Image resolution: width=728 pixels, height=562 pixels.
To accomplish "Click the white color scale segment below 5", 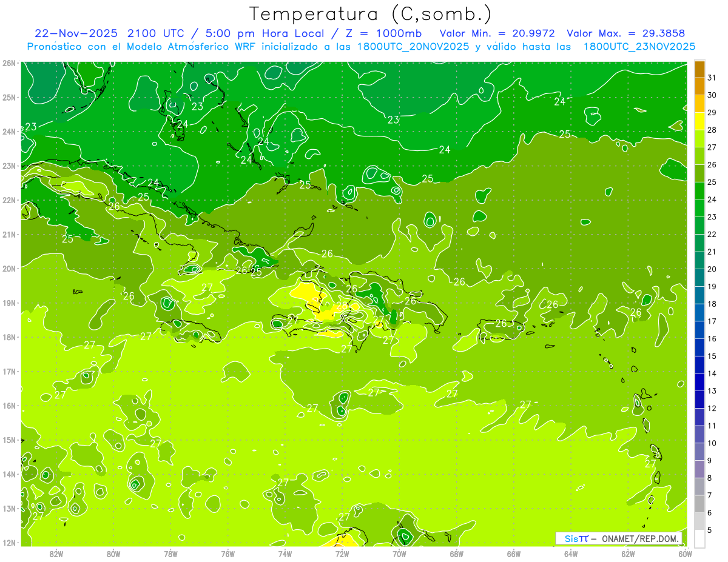I will pos(699,538).
